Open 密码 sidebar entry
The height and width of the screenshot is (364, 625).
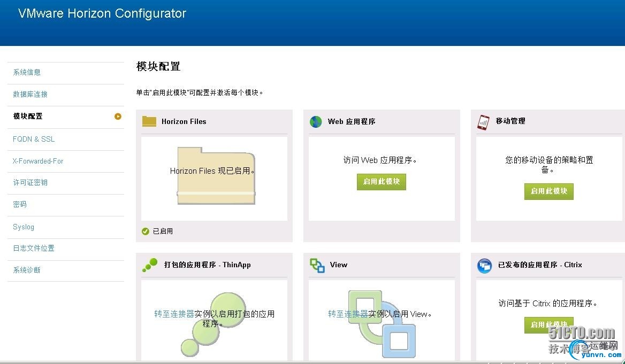[19, 204]
